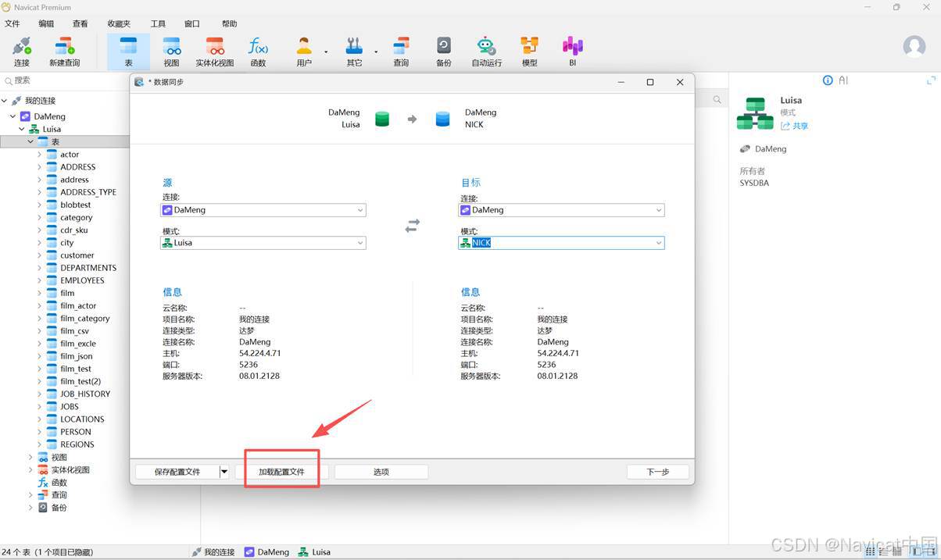The image size is (941, 560).
Task: Select the 函数 (Function) toolbar icon
Action: 258,52
